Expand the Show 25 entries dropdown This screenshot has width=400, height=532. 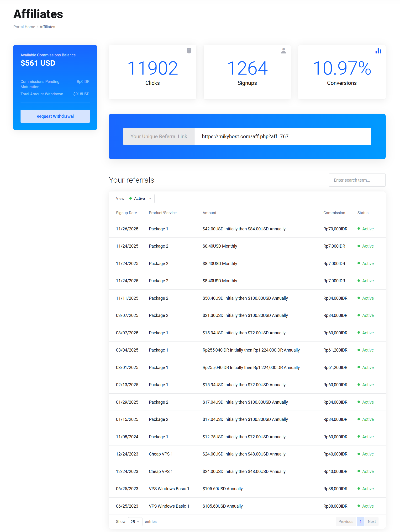click(x=135, y=521)
